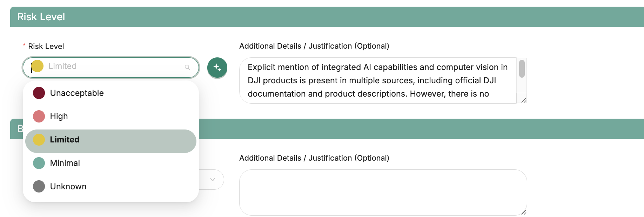Click the empty lower justification text area

[x=382, y=192]
